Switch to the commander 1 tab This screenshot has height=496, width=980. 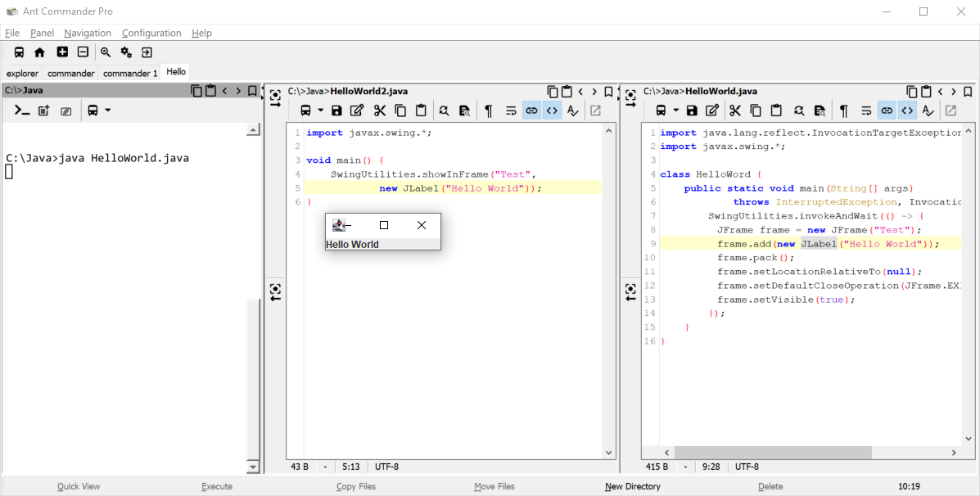click(130, 73)
